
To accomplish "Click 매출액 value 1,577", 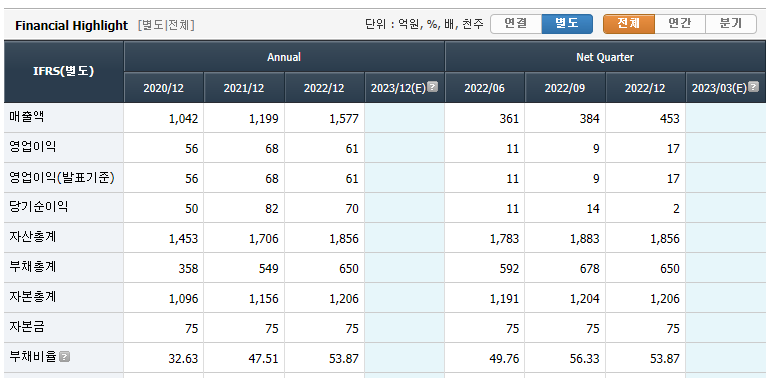I will click(x=343, y=119).
